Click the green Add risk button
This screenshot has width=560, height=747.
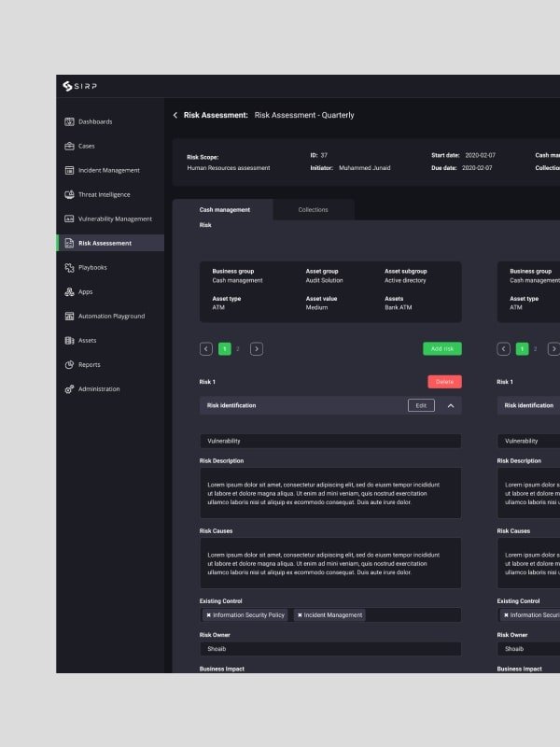click(x=441, y=349)
